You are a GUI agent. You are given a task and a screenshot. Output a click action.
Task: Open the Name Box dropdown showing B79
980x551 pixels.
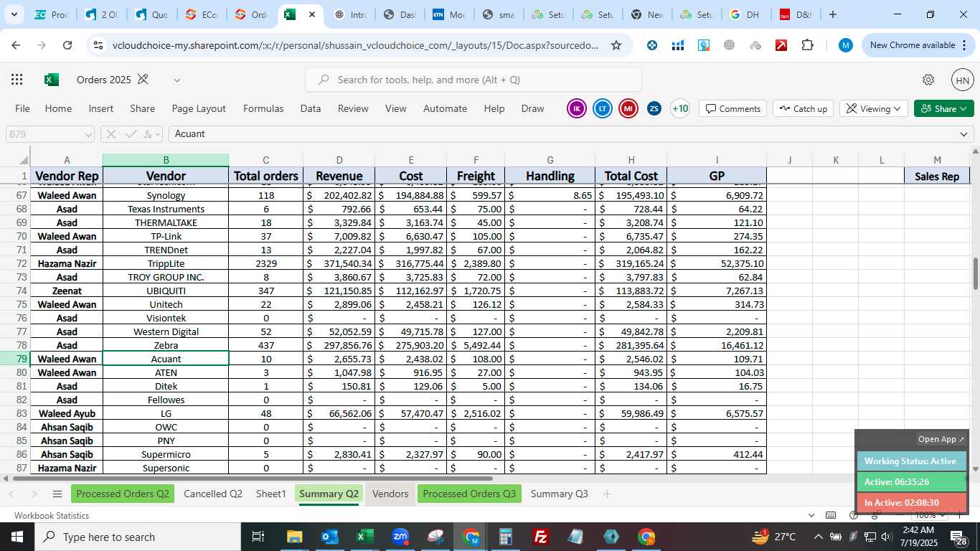pyautogui.click(x=88, y=134)
